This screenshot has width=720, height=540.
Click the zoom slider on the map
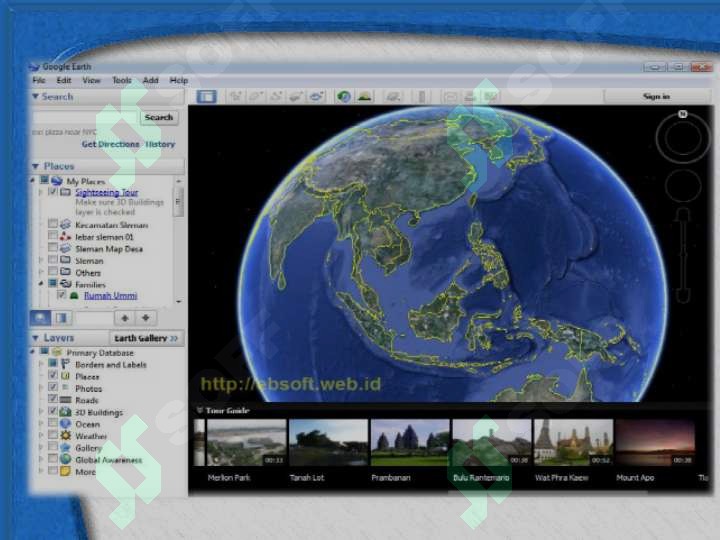(683, 255)
